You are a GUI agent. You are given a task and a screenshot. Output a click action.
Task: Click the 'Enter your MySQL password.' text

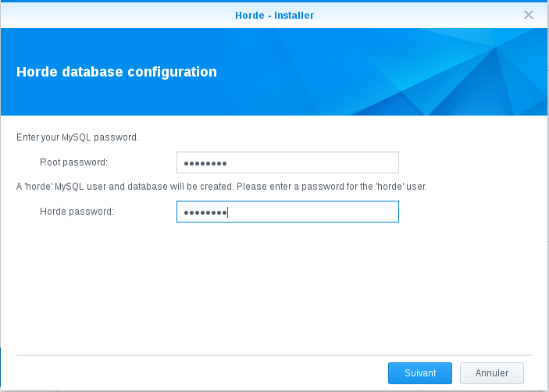coord(77,137)
